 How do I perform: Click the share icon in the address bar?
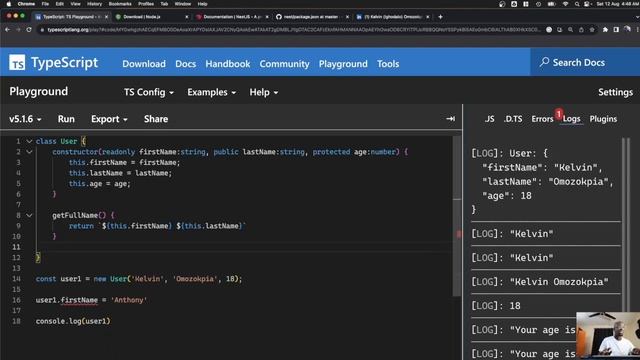click(581, 30)
